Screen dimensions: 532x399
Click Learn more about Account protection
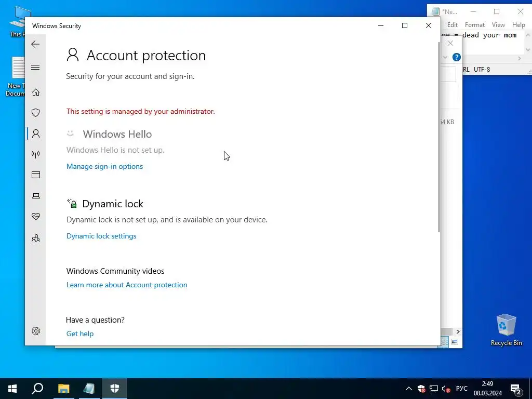[127, 285]
